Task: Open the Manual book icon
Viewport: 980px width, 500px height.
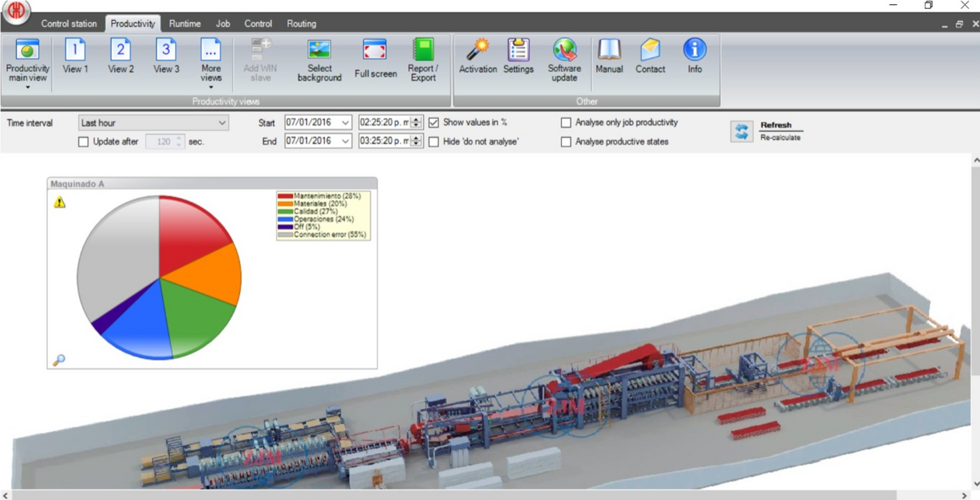Action: [609, 51]
